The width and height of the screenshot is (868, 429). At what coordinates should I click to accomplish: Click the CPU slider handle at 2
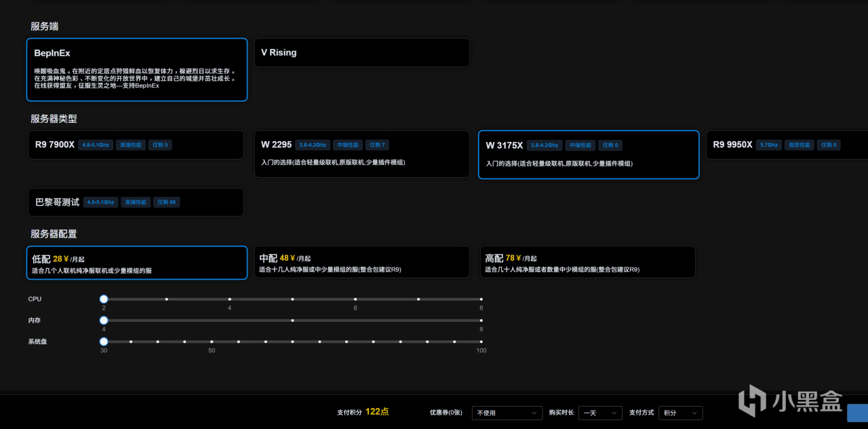[104, 299]
